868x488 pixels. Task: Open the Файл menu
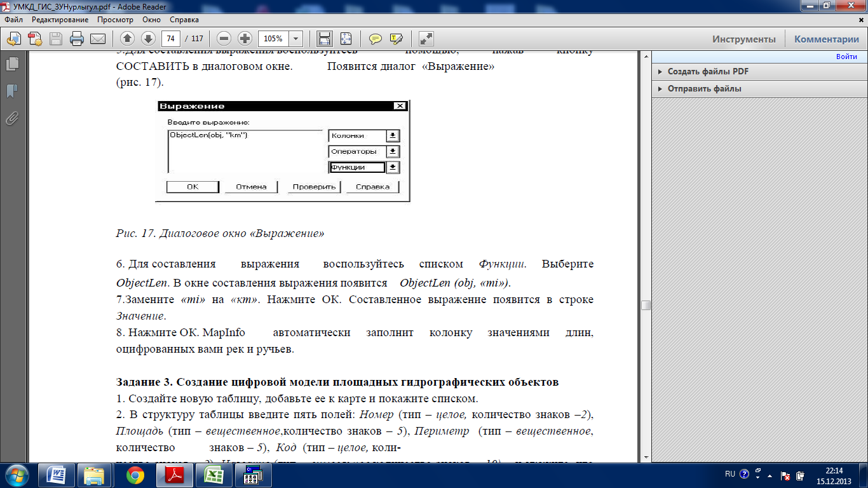pos(13,20)
